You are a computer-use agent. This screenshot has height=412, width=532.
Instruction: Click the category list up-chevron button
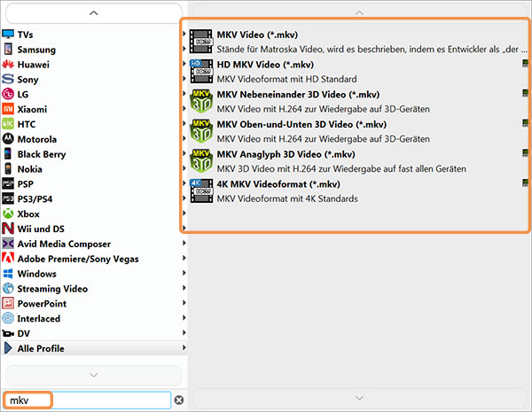94,13
